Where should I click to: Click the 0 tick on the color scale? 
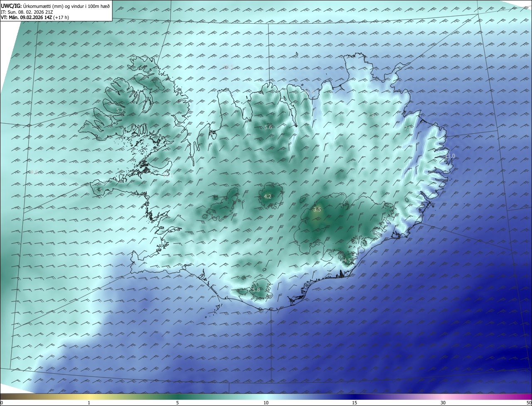(x=2, y=403)
